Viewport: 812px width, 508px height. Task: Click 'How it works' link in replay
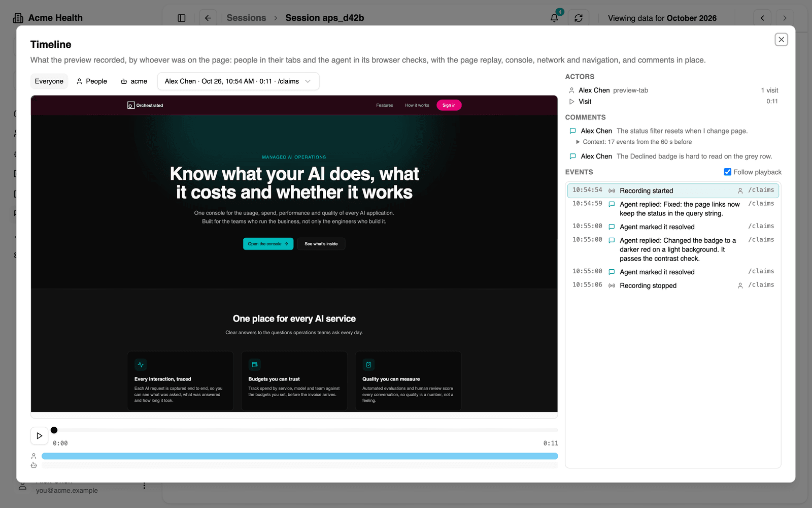tap(417, 105)
